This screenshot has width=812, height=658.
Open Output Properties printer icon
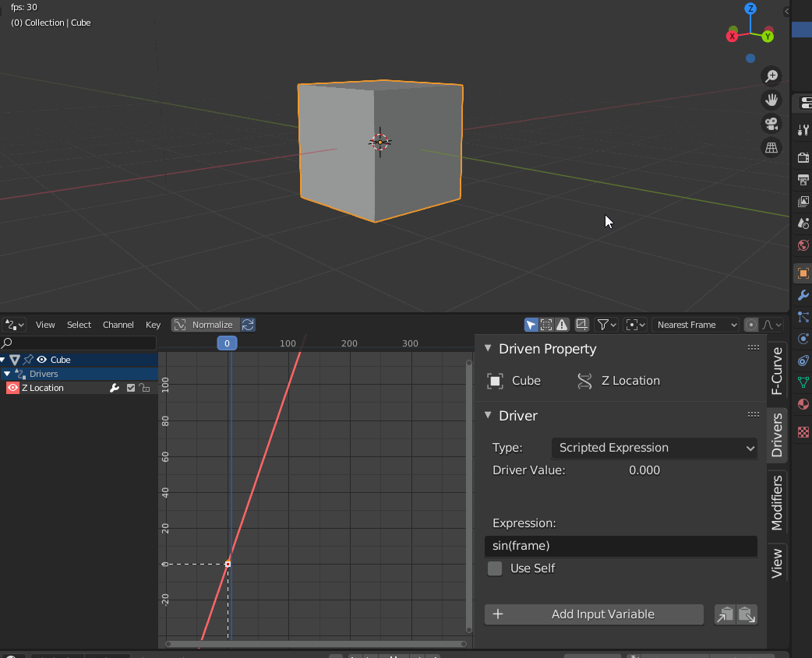[803, 180]
